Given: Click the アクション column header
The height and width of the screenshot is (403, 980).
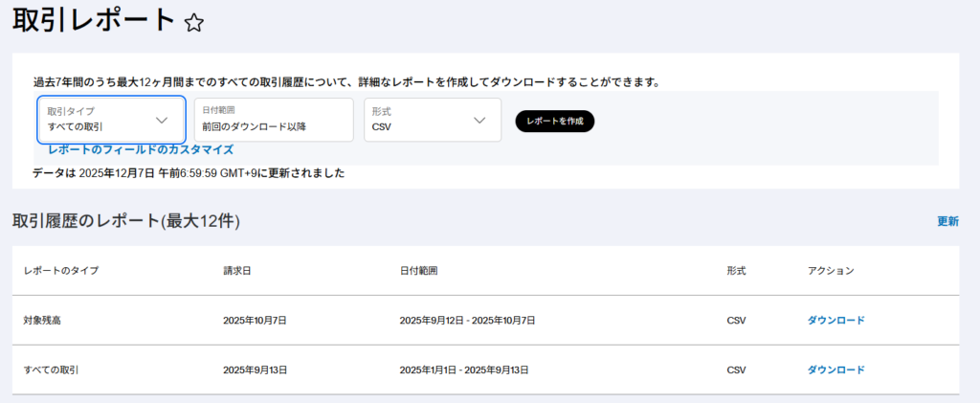Looking at the screenshot, I should (x=831, y=271).
